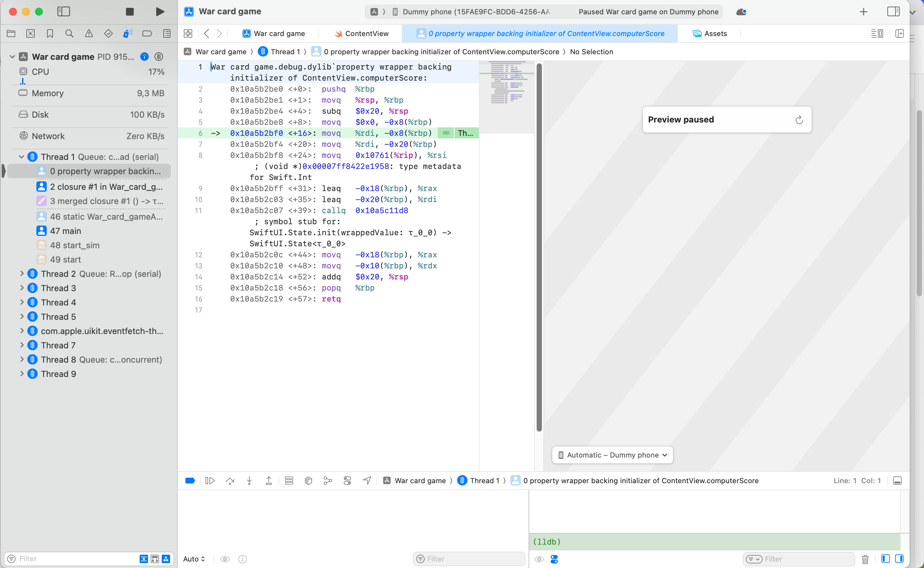Click the Step Into button

click(249, 481)
